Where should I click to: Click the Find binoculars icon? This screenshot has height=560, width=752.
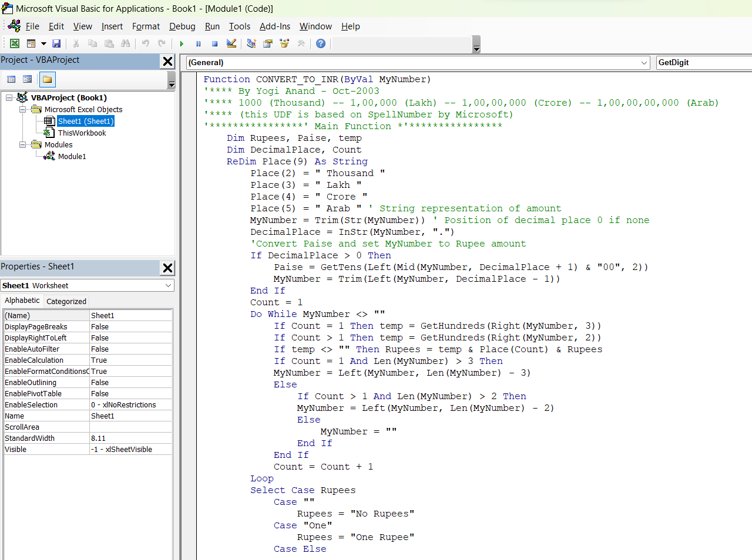pos(125,43)
